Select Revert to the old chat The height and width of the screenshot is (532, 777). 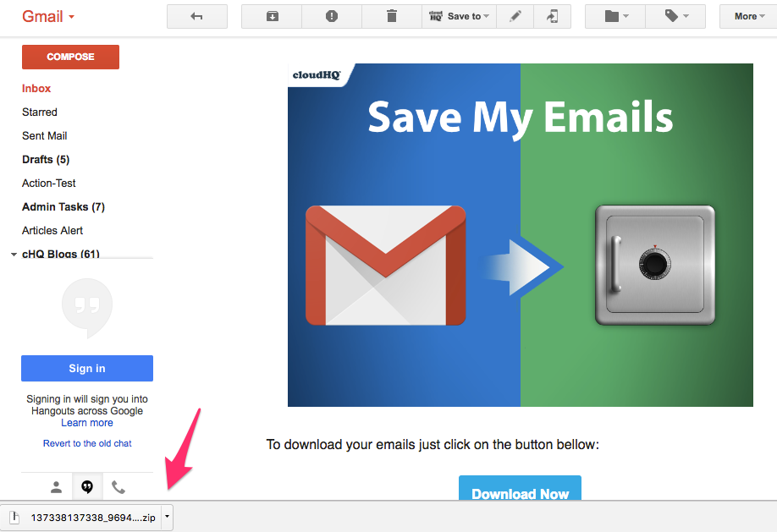point(86,442)
